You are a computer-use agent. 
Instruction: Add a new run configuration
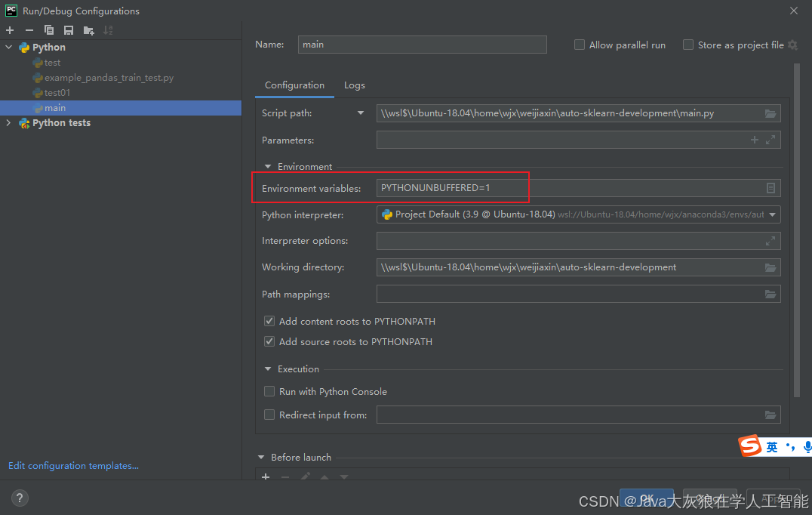click(x=9, y=29)
